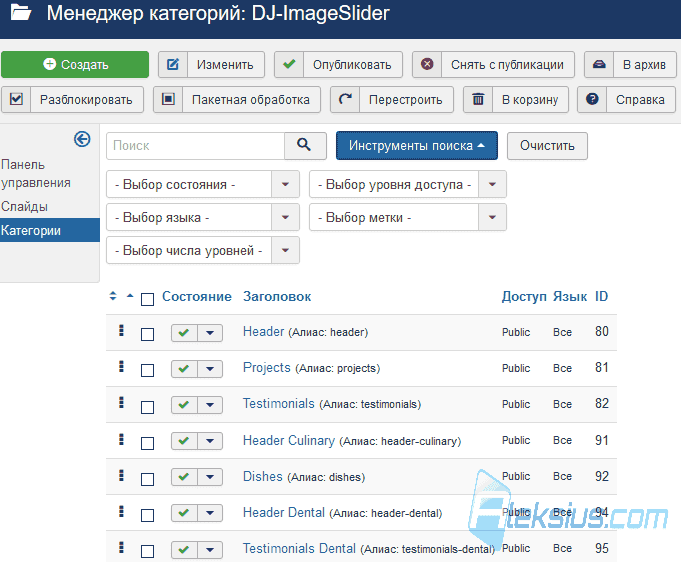The width and height of the screenshot is (681, 562).
Task: Open Слайды in the sidebar
Action: point(24,207)
